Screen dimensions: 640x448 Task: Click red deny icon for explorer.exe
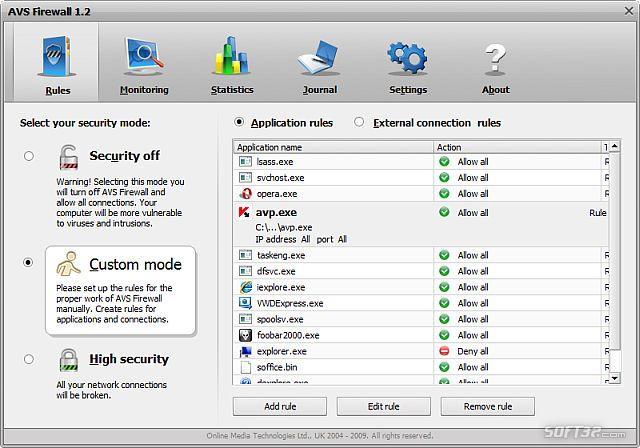444,351
